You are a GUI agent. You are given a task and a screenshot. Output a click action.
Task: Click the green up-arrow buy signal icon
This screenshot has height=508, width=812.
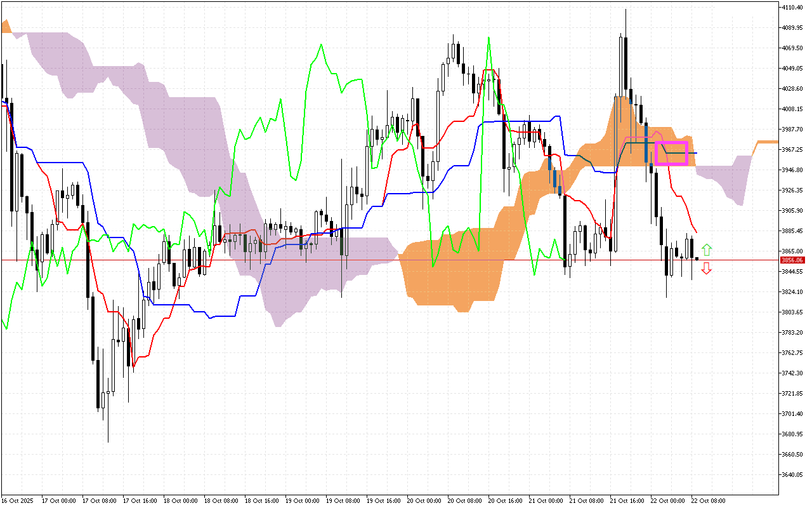click(x=706, y=248)
